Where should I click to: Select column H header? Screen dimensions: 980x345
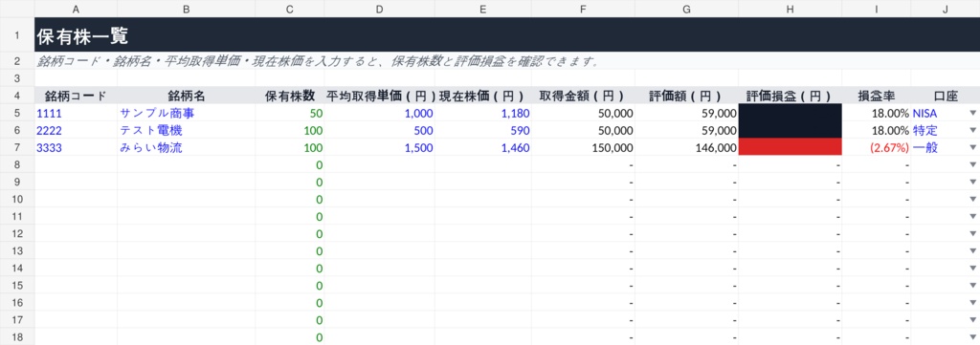click(x=790, y=9)
